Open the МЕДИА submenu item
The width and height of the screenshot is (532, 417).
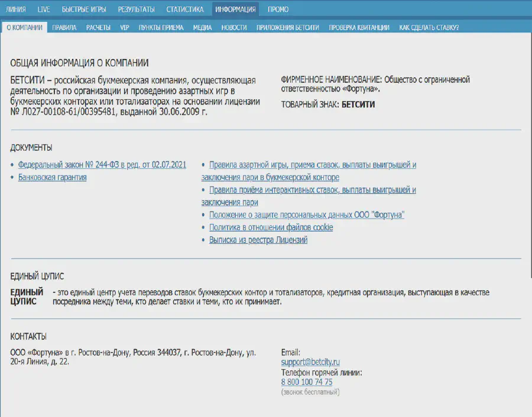coord(202,27)
